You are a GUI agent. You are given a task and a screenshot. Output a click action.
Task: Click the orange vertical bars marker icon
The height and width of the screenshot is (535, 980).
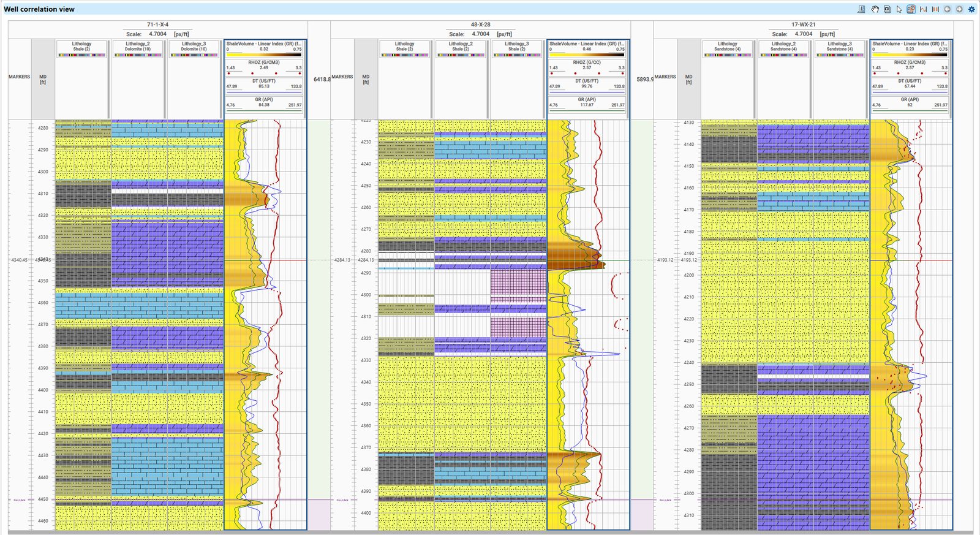point(935,9)
